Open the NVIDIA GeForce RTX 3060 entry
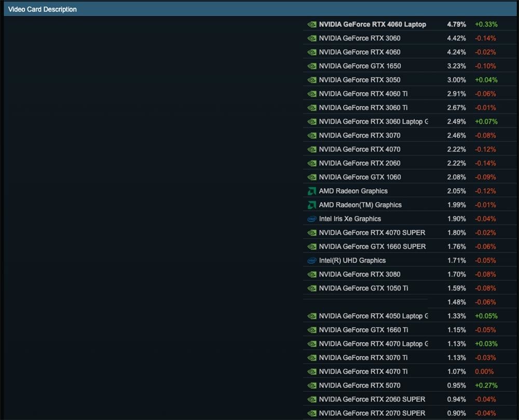Screen dimensions: 519x420 (359, 38)
